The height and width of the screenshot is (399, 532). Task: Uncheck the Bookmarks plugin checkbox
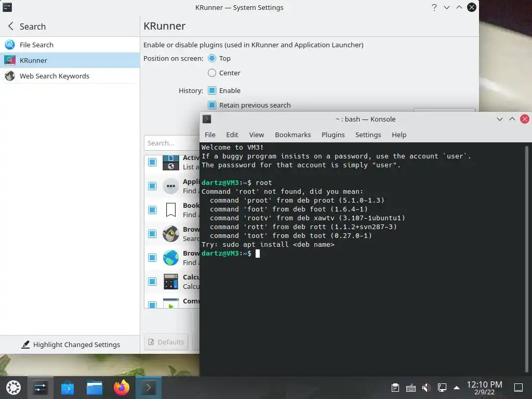[x=152, y=210]
